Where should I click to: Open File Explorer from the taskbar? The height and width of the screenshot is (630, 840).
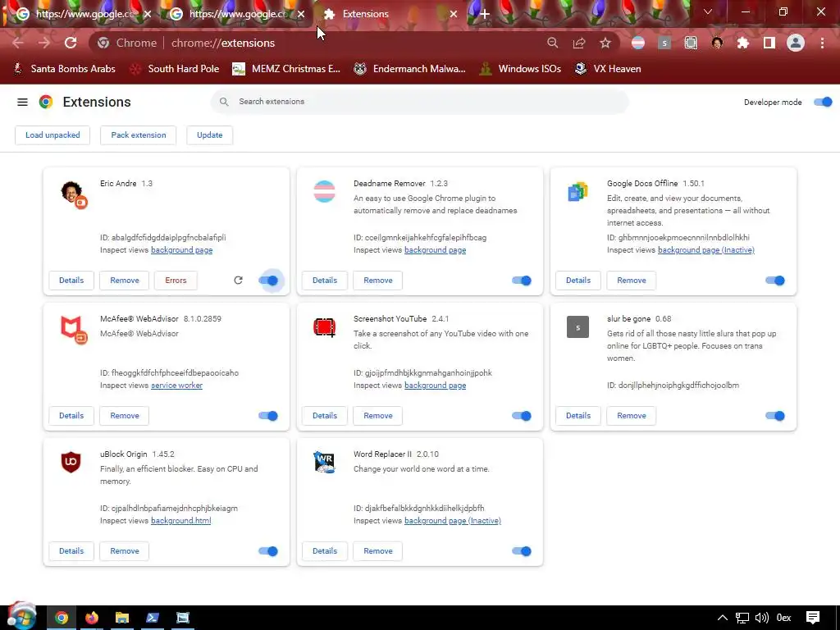122,618
